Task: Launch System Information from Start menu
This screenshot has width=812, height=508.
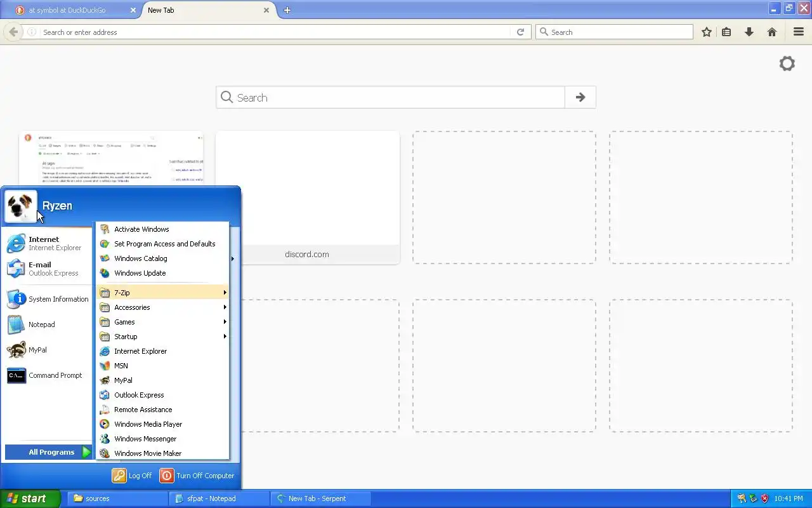Action: [48, 299]
